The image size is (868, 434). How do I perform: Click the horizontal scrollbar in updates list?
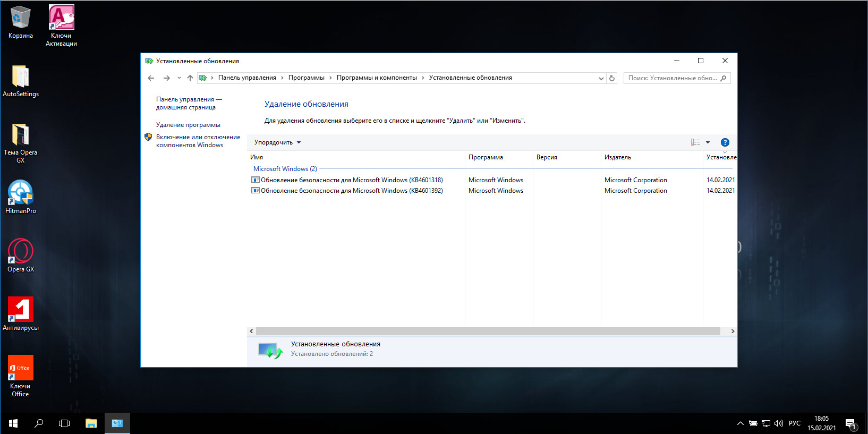click(x=488, y=331)
